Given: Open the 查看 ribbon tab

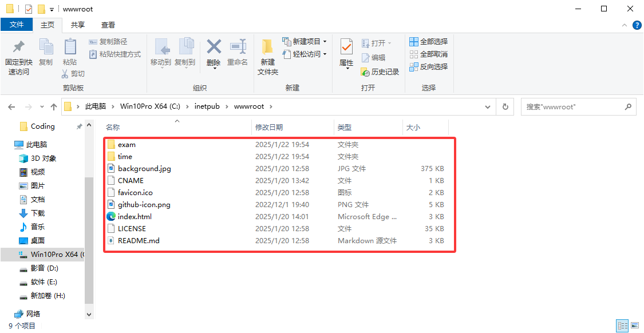Looking at the screenshot, I should tap(108, 25).
